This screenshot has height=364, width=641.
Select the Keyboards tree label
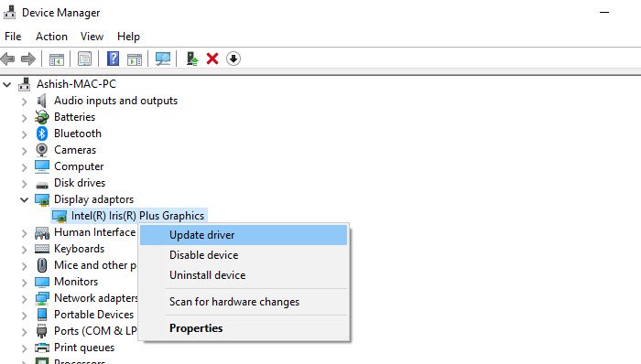(80, 249)
